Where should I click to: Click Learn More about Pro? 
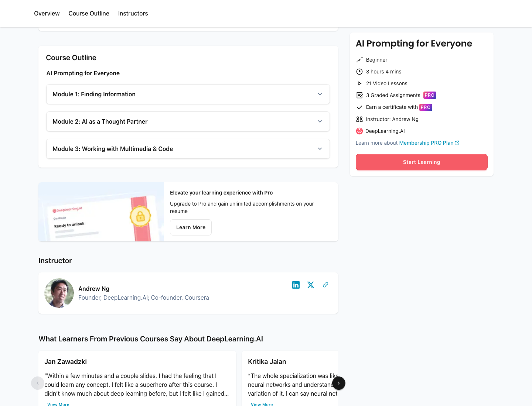[191, 227]
